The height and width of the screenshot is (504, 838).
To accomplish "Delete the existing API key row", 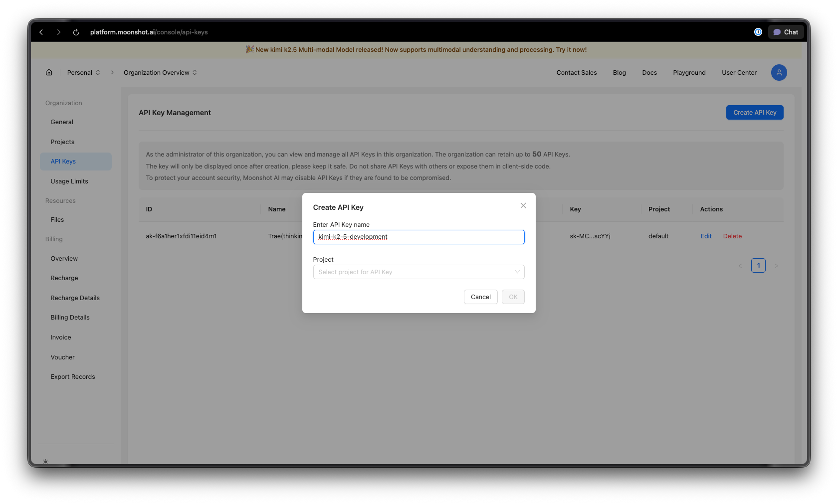I will click(732, 236).
